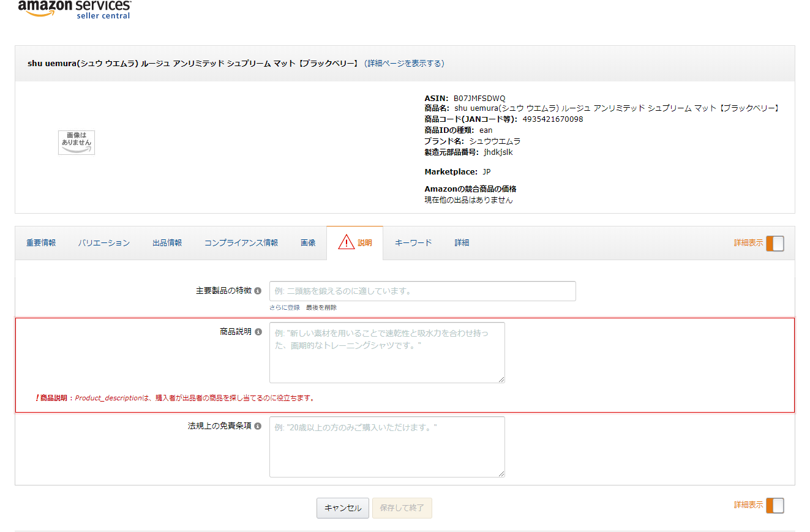Select the 画像 tab
The height and width of the screenshot is (532, 810).
[x=308, y=243]
